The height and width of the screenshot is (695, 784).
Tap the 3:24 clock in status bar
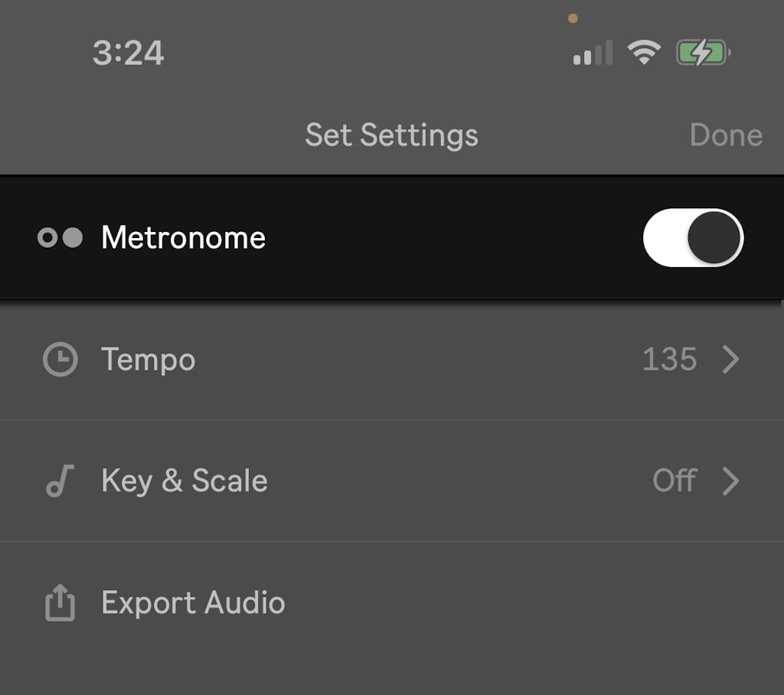129,54
